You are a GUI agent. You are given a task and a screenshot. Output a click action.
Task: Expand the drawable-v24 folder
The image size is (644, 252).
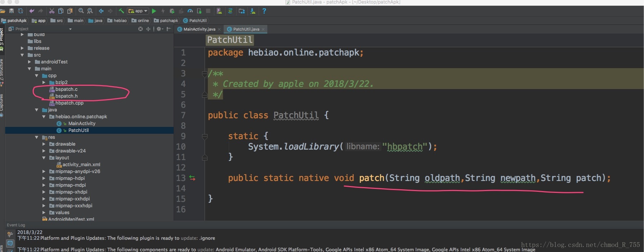coord(44,151)
